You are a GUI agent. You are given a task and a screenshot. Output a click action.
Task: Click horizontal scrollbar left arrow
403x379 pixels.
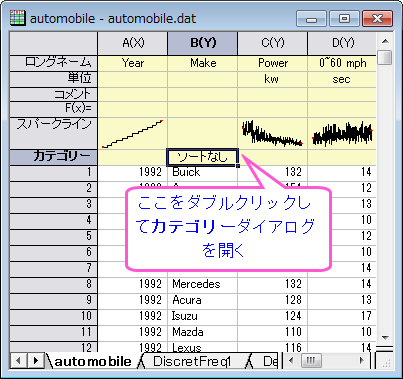point(291,361)
